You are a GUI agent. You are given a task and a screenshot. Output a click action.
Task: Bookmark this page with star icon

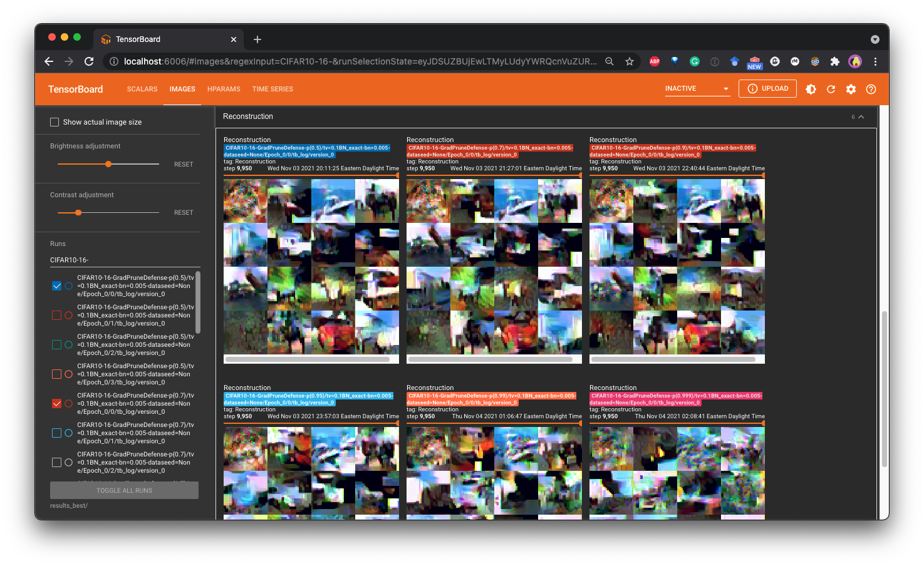(630, 61)
